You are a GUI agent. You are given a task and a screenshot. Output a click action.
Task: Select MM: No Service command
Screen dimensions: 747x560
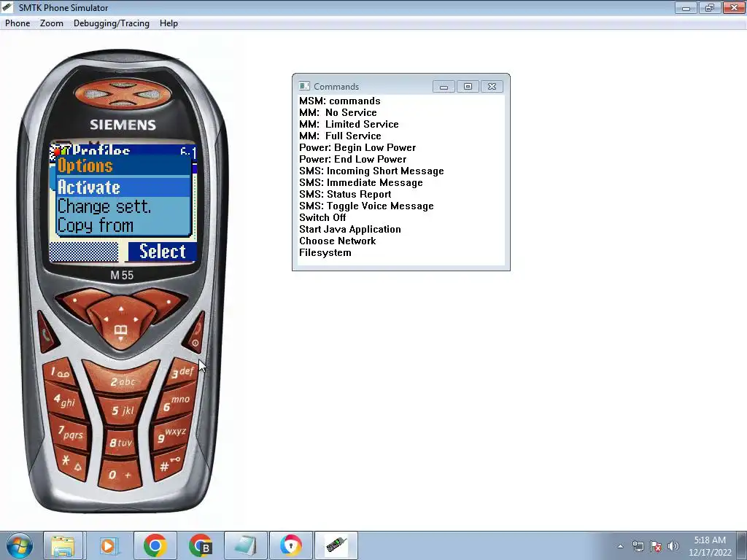(338, 112)
